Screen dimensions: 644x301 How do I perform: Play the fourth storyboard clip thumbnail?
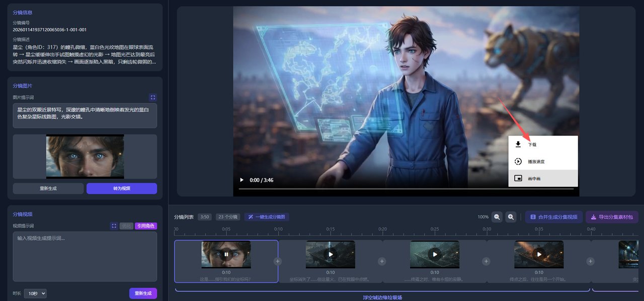click(538, 254)
